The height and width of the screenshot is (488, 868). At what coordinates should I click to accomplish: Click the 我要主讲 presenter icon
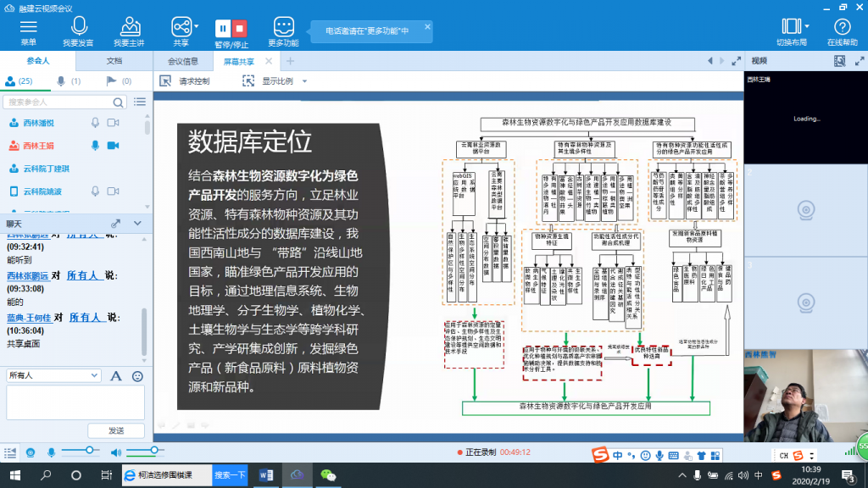pos(129,26)
